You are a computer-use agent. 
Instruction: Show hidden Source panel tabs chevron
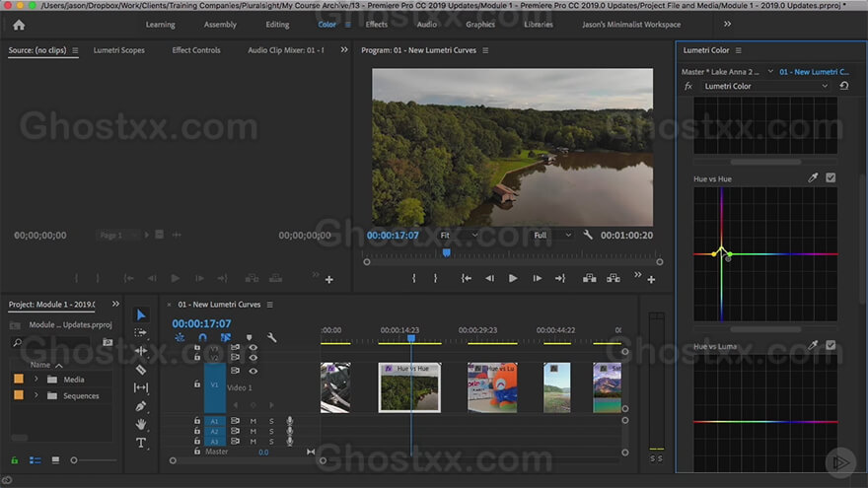(344, 50)
